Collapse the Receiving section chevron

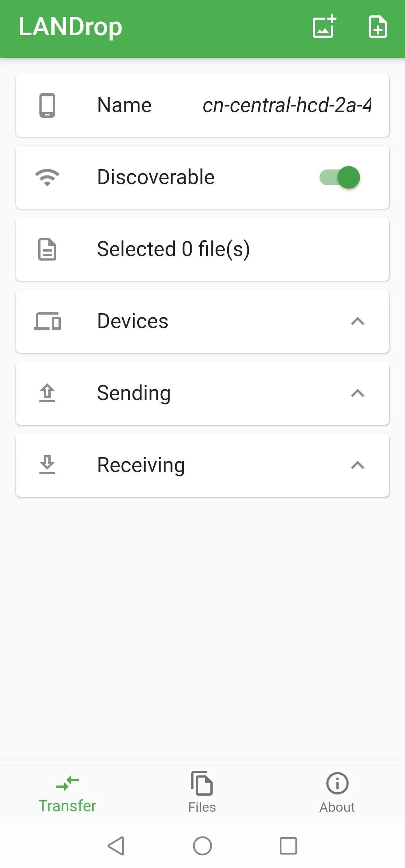point(358,465)
